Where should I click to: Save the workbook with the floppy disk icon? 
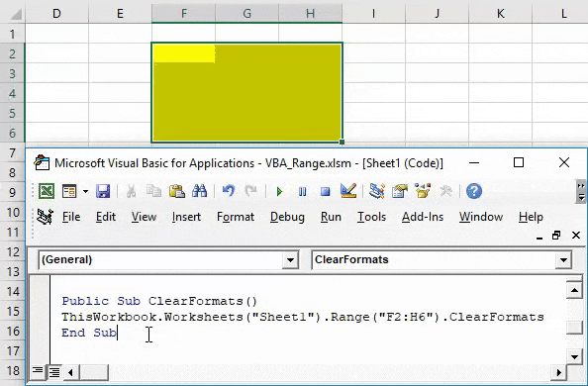pyautogui.click(x=103, y=191)
